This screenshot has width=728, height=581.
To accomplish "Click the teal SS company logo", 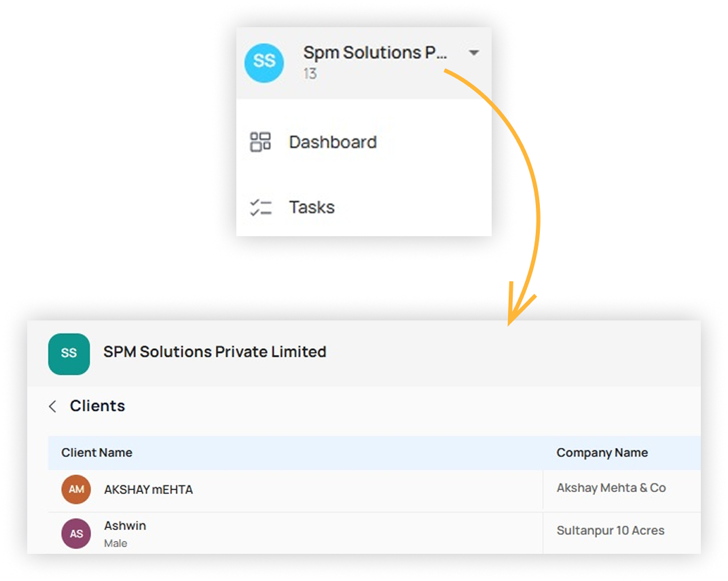I will tap(69, 354).
